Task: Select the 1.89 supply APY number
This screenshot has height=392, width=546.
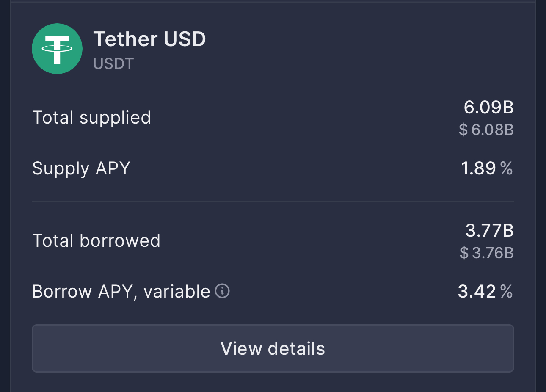Action: 478,168
